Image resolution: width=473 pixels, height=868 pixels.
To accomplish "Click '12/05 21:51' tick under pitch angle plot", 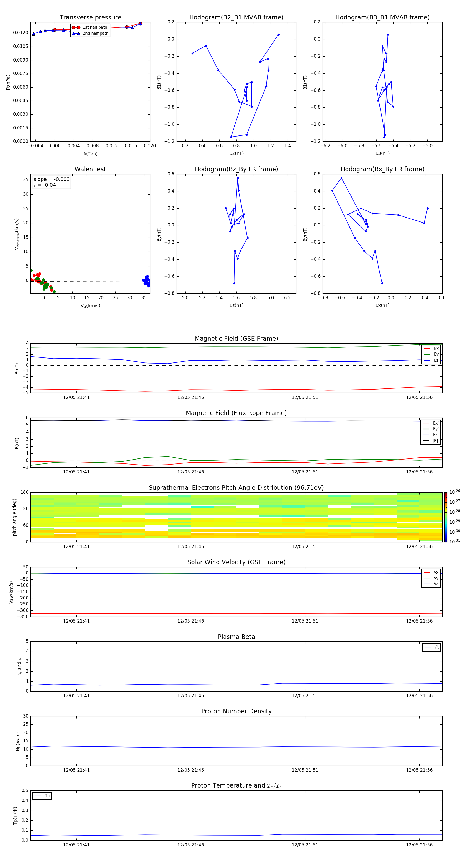I will pyautogui.click(x=305, y=547).
